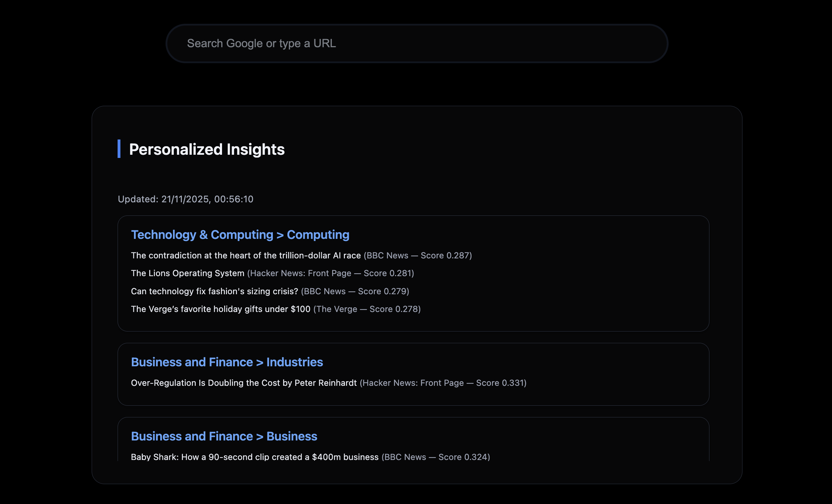Screen dimensions: 832x504
Task: Click the Hacker News — Score 0.331 label
Action: point(443,383)
